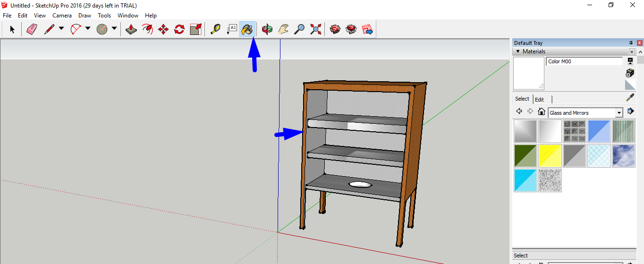Choose the Orbit tool
The image size is (644, 264).
tap(267, 29)
